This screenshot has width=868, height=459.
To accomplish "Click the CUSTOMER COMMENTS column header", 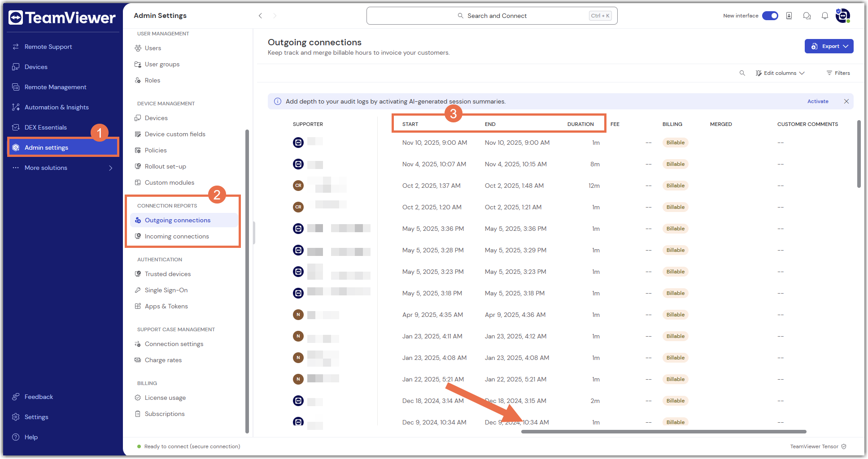I will pos(807,124).
